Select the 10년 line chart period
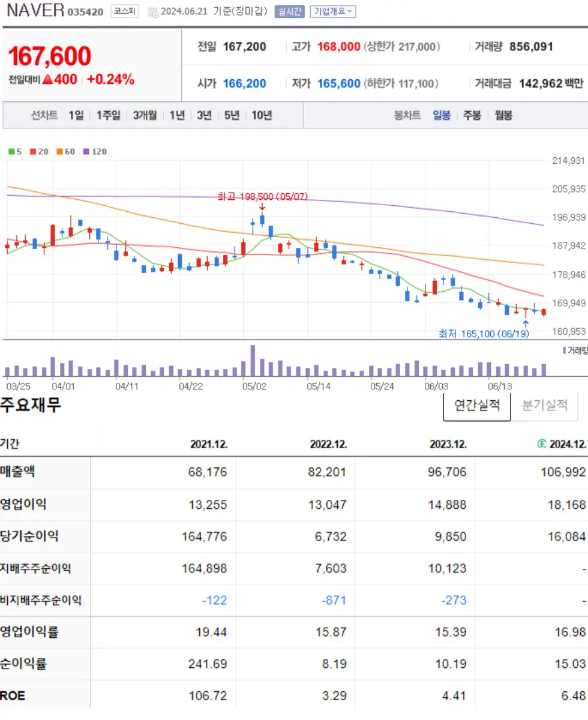Viewport: 588px width, 720px height. pos(262,115)
